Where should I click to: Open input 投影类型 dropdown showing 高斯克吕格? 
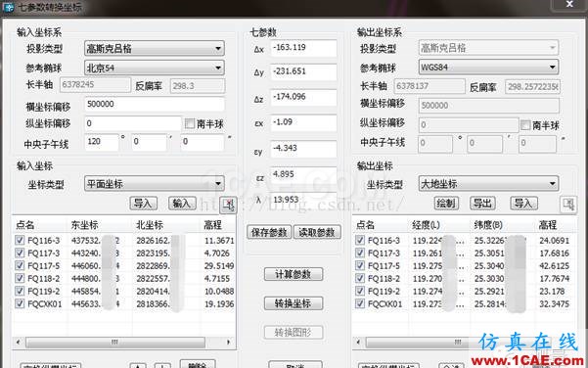(x=155, y=48)
